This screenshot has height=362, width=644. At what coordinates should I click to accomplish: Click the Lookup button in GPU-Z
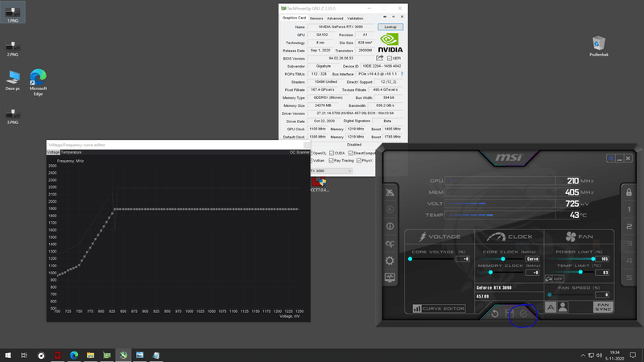[x=390, y=27]
